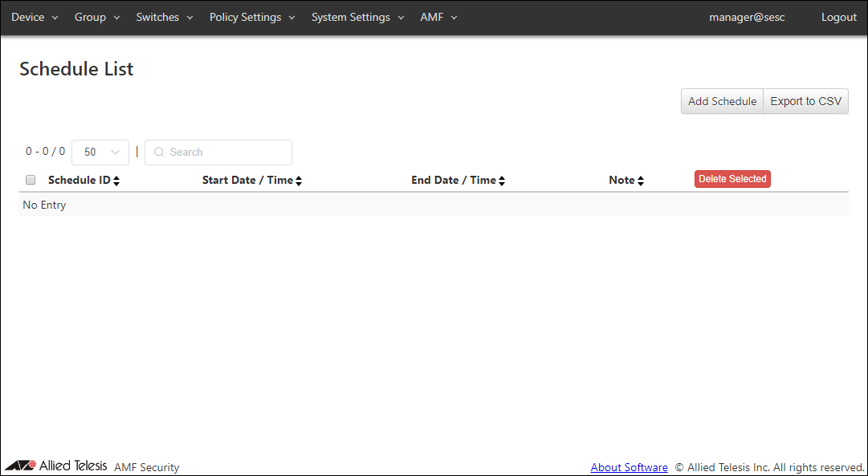This screenshot has width=868, height=476.
Task: Click the magnifier icon in search box
Action: click(159, 153)
